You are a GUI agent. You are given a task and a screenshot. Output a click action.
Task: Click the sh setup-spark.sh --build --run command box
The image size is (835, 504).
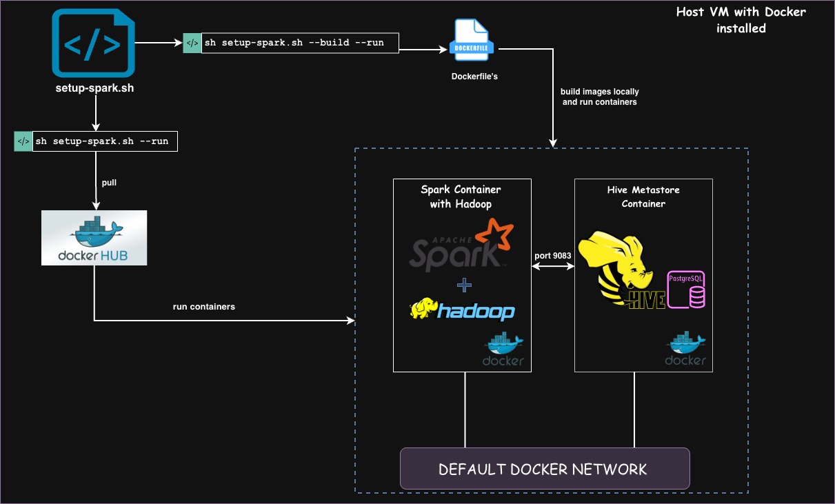(x=300, y=43)
